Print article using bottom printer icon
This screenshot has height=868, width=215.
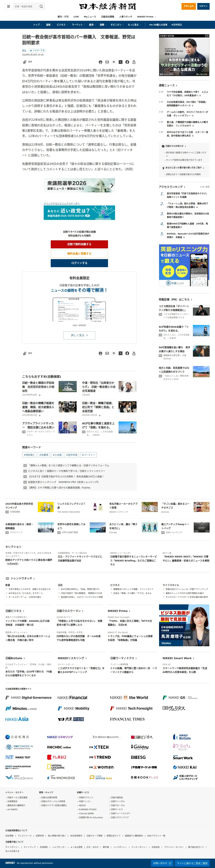click(x=100, y=353)
